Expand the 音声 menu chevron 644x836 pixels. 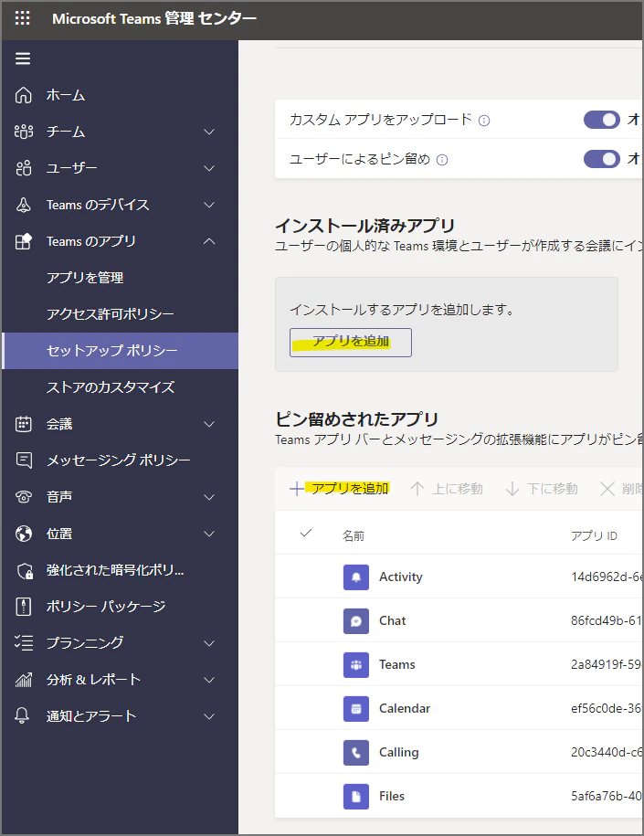pyautogui.click(x=209, y=497)
